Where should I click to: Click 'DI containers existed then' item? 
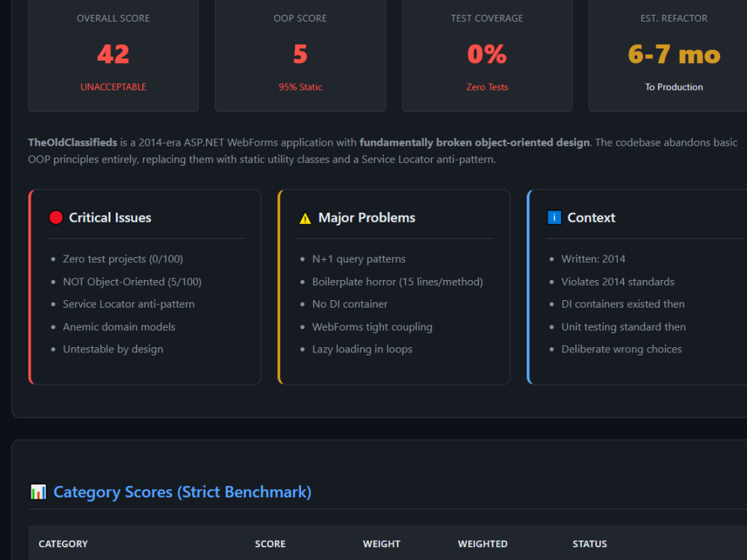pyautogui.click(x=623, y=305)
